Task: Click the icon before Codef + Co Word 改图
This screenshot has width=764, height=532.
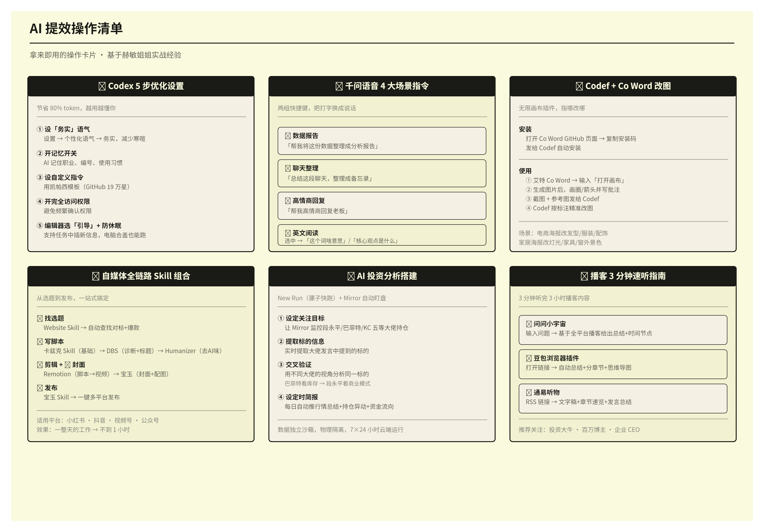Action: click(579, 86)
